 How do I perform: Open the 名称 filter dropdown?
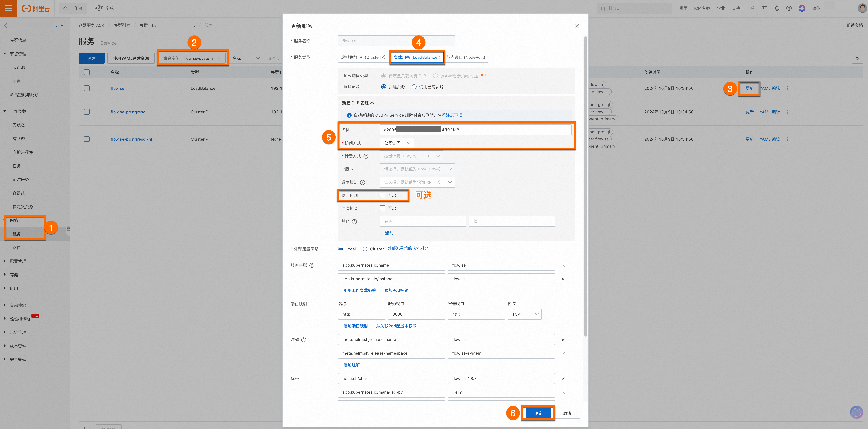(x=246, y=58)
